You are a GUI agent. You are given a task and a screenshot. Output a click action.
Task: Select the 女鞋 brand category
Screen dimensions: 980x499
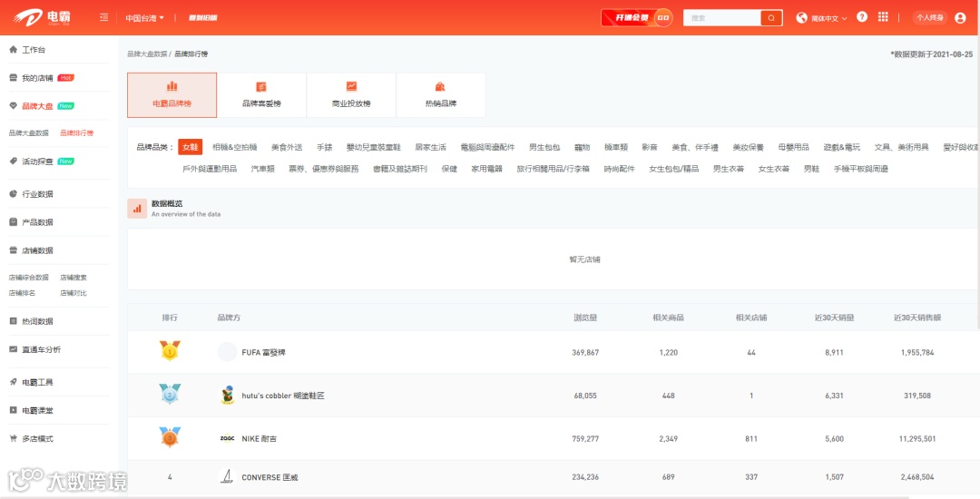(190, 147)
